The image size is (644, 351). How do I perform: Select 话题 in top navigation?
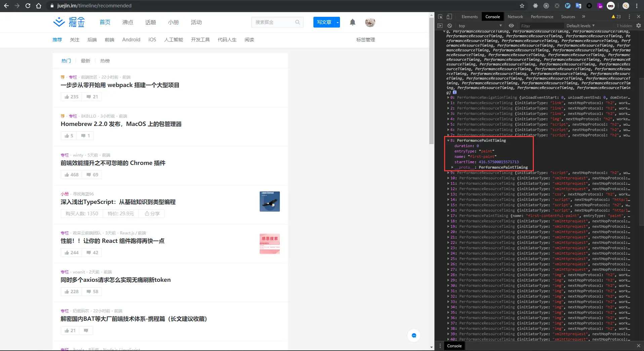click(x=151, y=22)
